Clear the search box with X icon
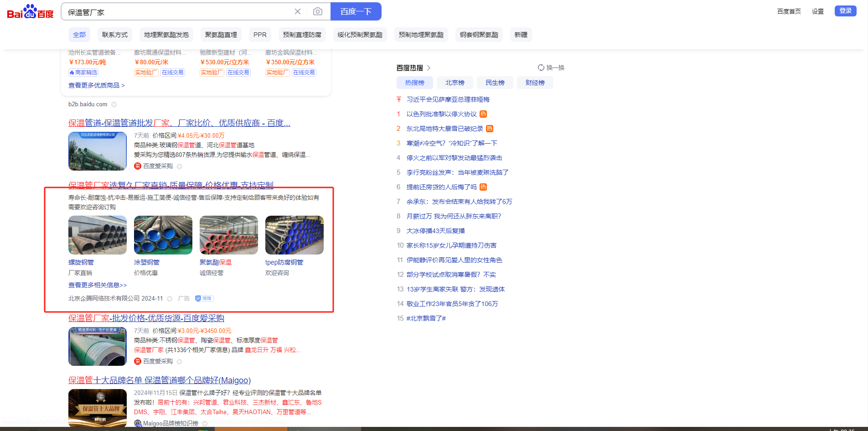The width and height of the screenshot is (868, 431). (298, 11)
